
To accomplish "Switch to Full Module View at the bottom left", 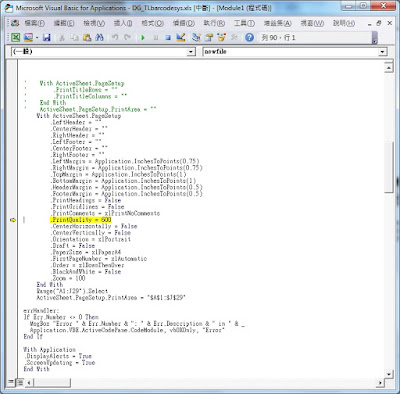I will pos(20,383).
